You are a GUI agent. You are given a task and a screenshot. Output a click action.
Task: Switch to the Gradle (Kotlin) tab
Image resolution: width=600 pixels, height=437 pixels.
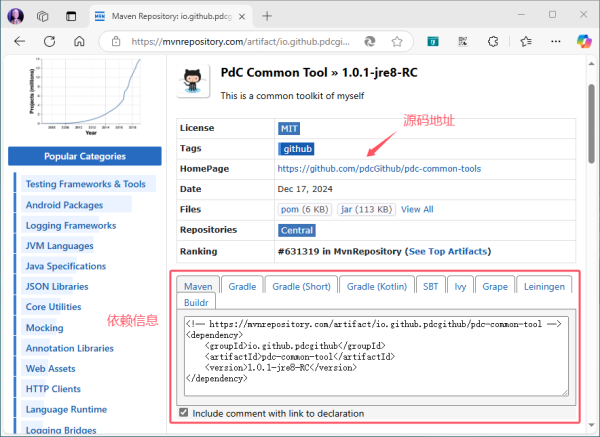pyautogui.click(x=377, y=286)
